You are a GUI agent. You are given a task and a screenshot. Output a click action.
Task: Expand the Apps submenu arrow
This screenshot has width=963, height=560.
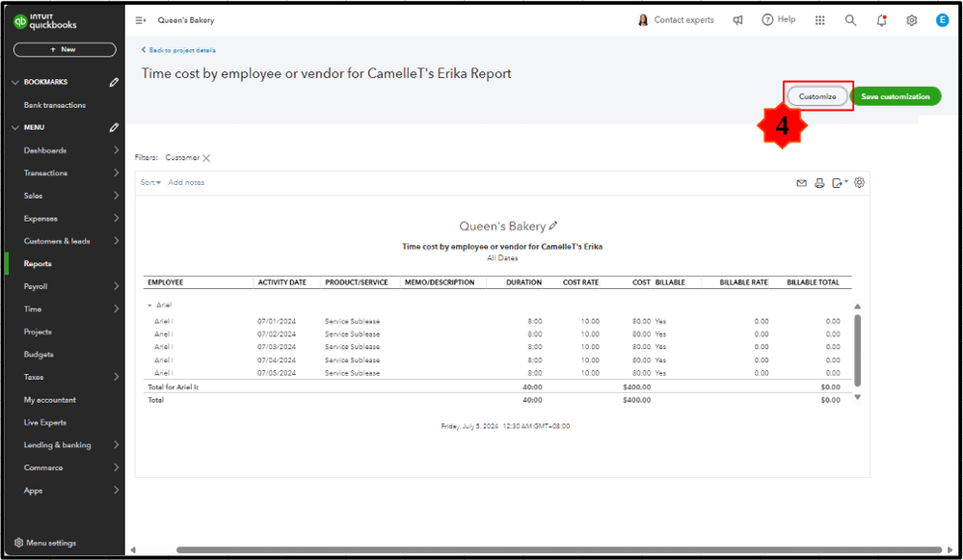[116, 490]
